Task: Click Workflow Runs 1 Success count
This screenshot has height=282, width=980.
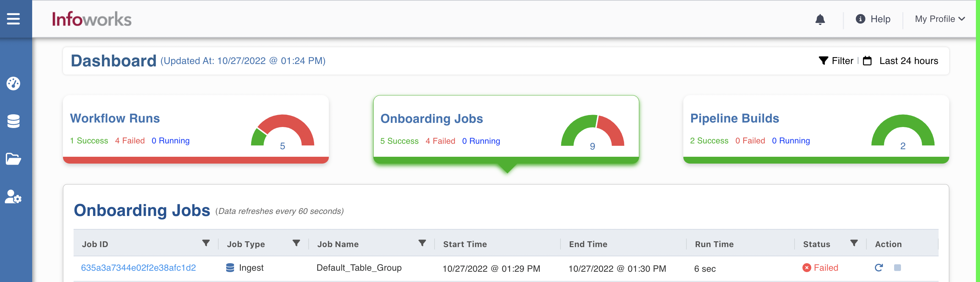Action: tap(89, 141)
